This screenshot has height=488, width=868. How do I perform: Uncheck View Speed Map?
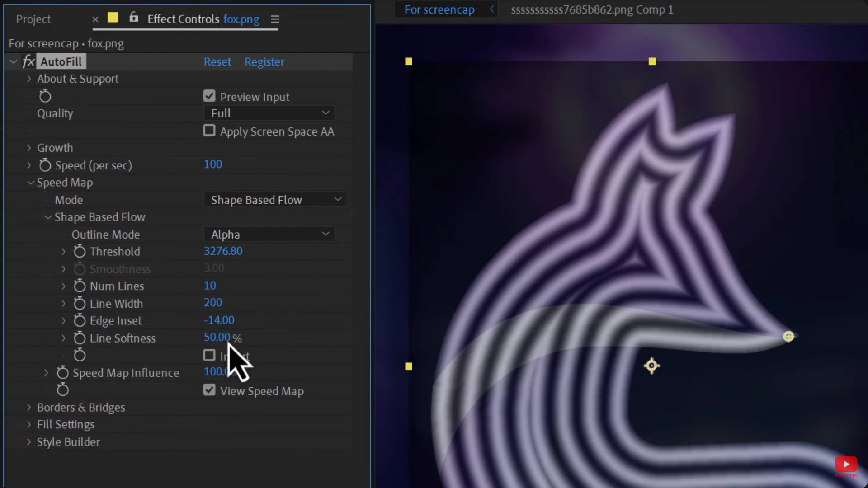tap(209, 390)
